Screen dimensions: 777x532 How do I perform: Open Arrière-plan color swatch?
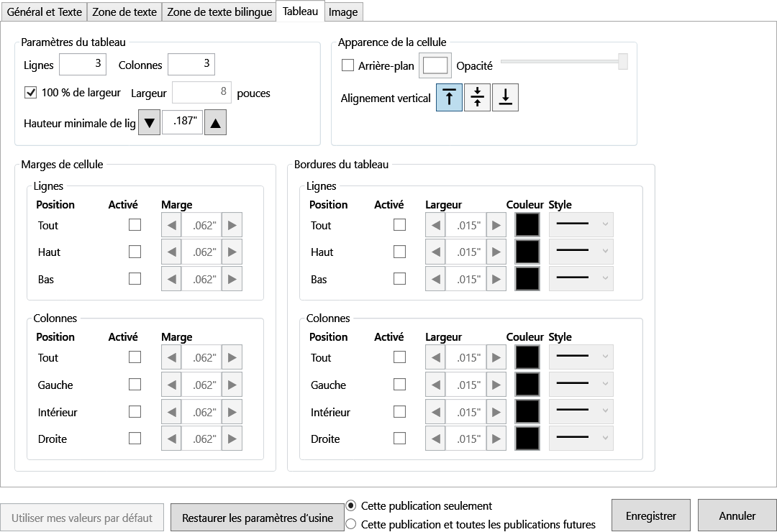[x=435, y=65]
